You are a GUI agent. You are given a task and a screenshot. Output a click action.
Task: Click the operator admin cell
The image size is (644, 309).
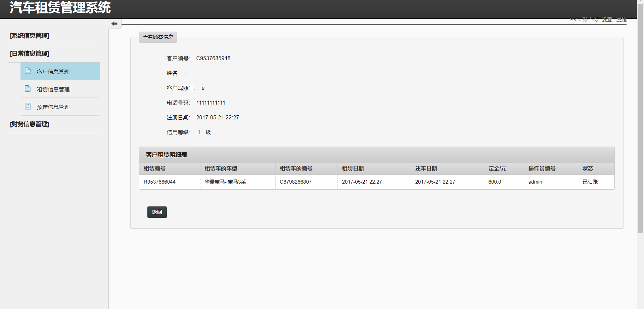tap(551, 182)
